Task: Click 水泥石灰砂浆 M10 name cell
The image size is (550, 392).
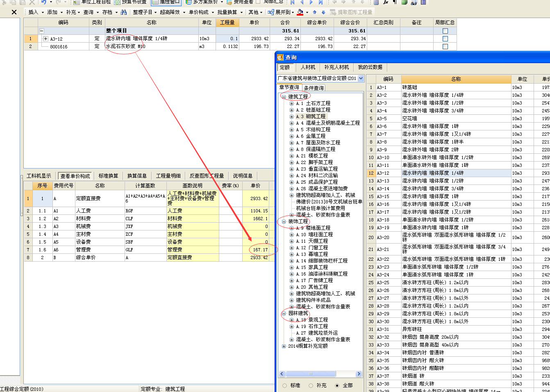Action: click(152, 46)
